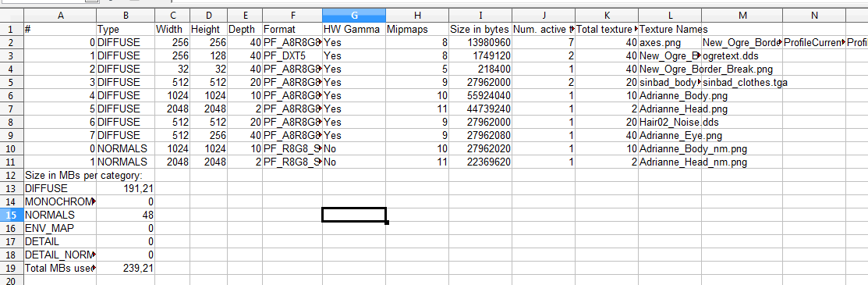Viewport: 868px width, 285px height.
Task: Select the total value 239,21
Action: tap(126, 269)
